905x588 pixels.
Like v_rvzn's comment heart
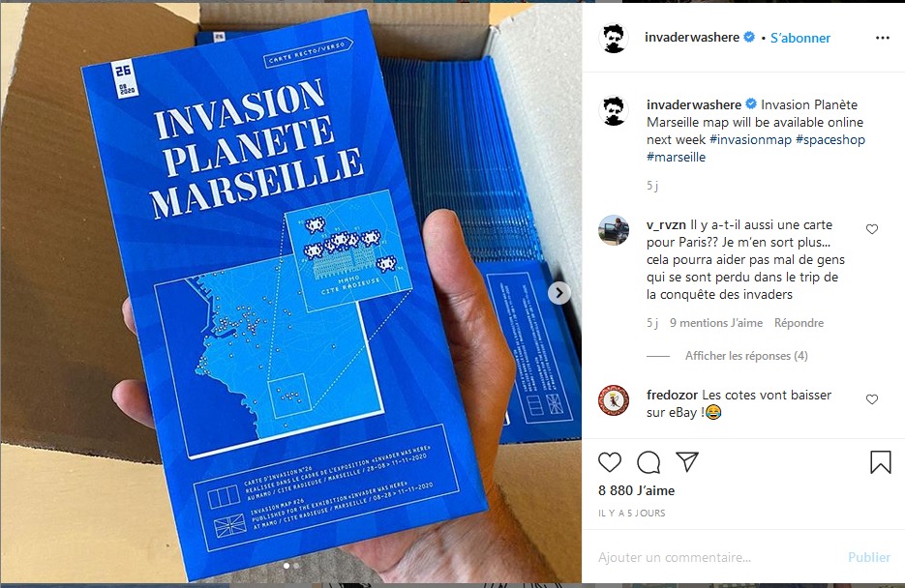pyautogui.click(x=872, y=229)
